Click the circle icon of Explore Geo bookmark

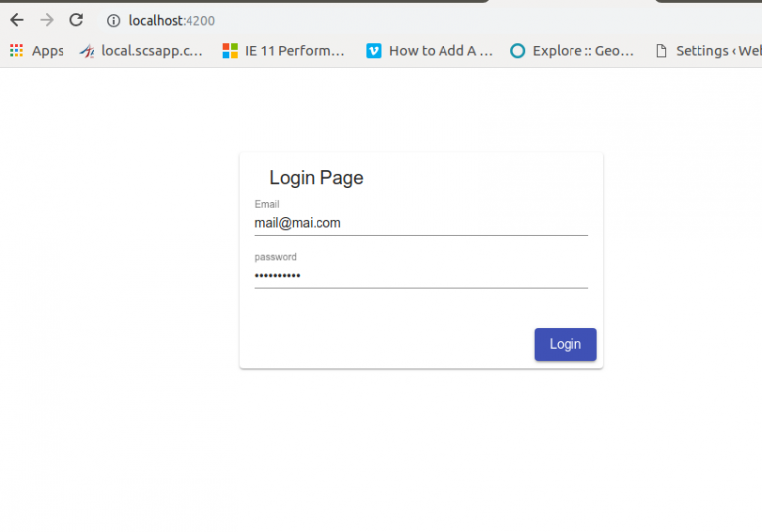(518, 50)
